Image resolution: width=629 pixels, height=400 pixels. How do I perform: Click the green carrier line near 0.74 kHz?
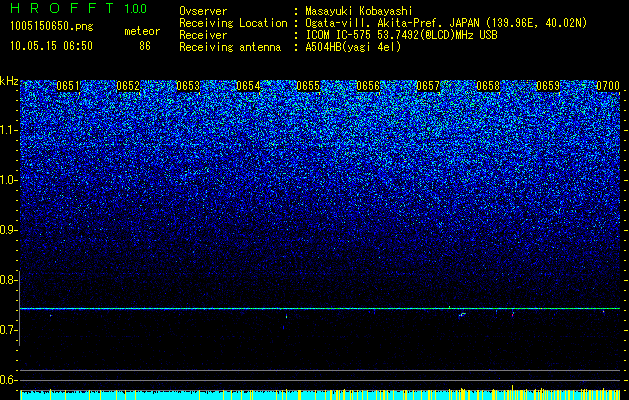click(x=320, y=309)
